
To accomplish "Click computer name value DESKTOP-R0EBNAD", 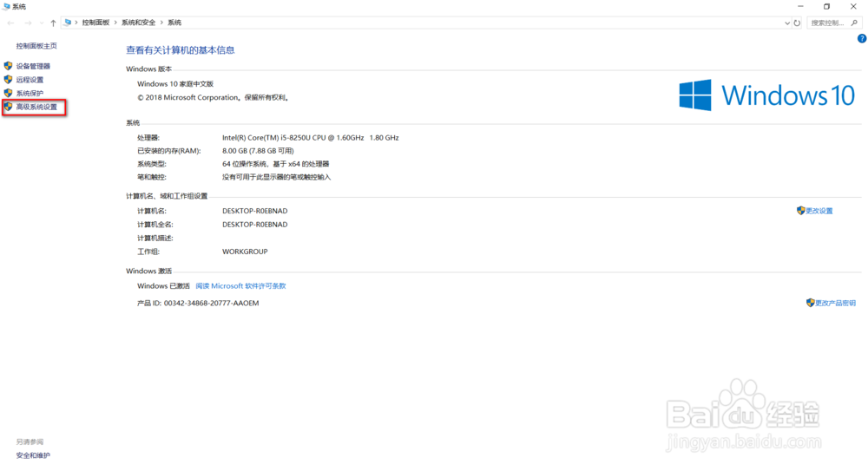I will click(x=254, y=211).
